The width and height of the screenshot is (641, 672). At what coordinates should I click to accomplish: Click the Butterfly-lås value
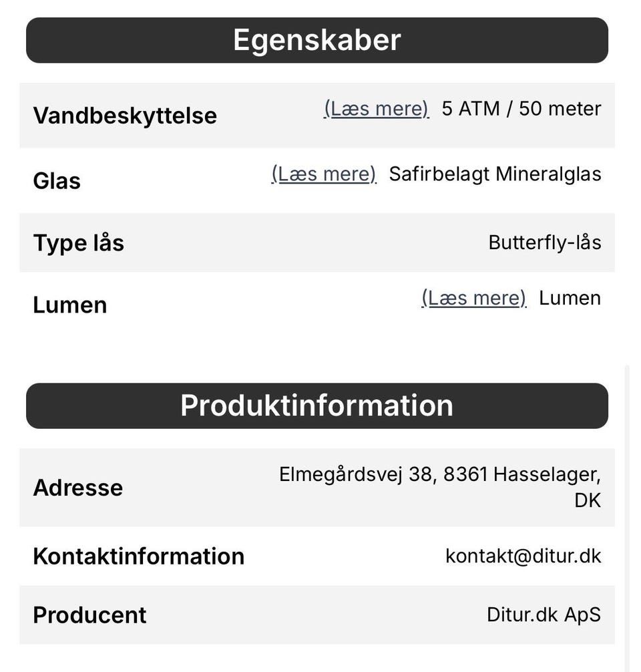[545, 242]
